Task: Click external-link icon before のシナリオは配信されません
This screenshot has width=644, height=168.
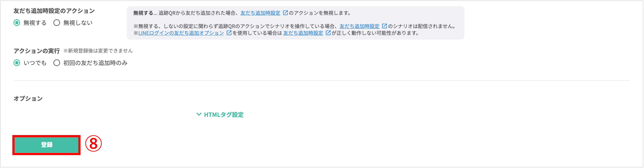Action: (385, 26)
